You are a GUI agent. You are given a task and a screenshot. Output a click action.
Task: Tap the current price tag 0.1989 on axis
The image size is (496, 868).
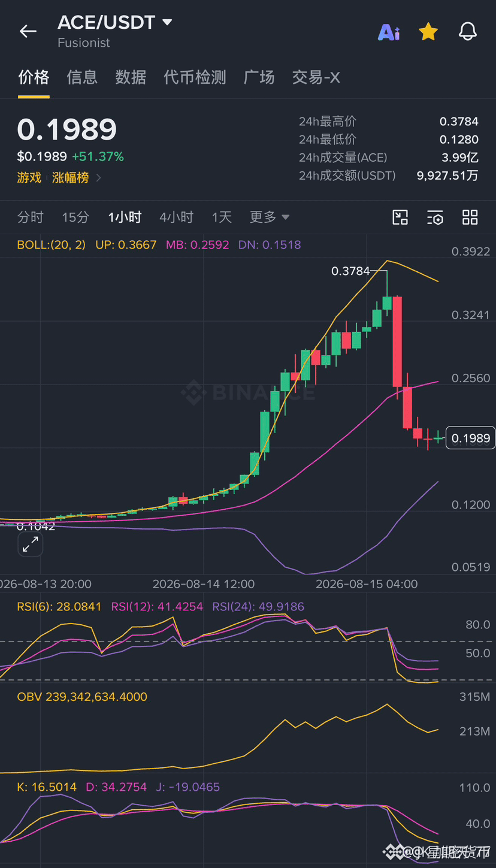click(471, 438)
